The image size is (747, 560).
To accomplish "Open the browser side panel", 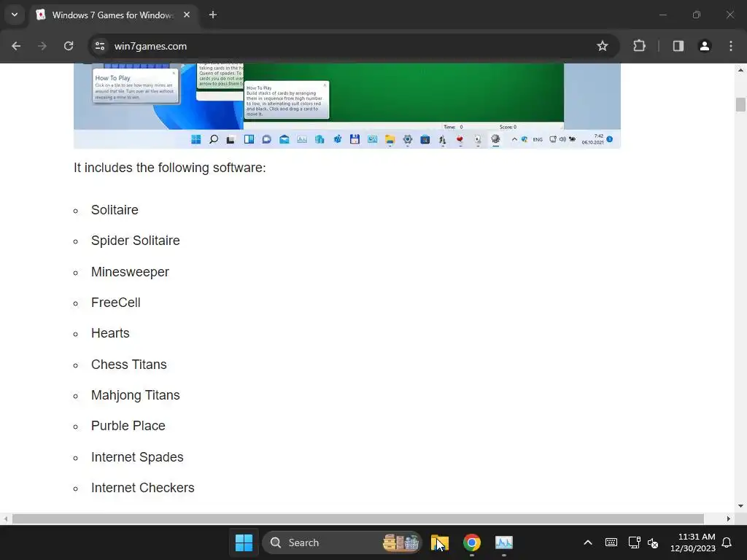I will click(x=678, y=46).
